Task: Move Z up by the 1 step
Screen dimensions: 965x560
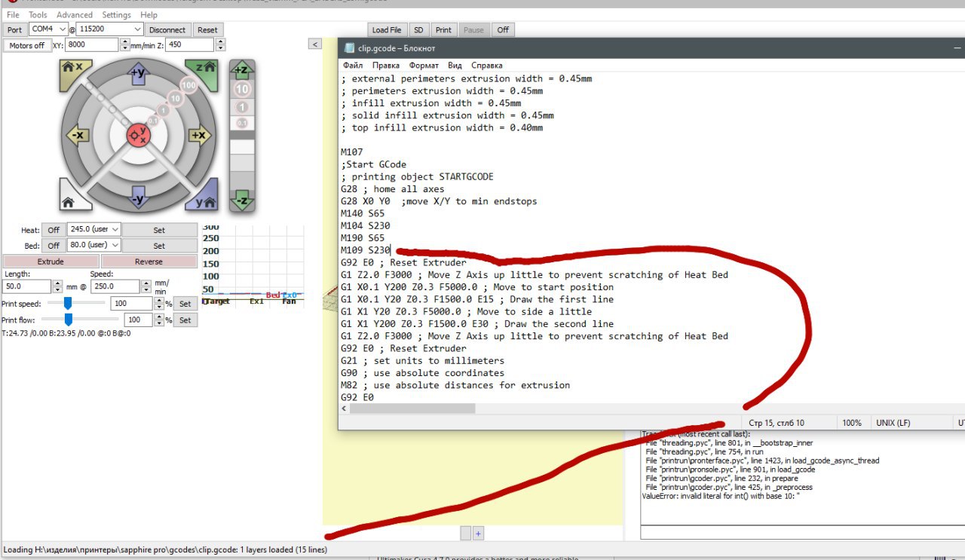Action: [242, 107]
